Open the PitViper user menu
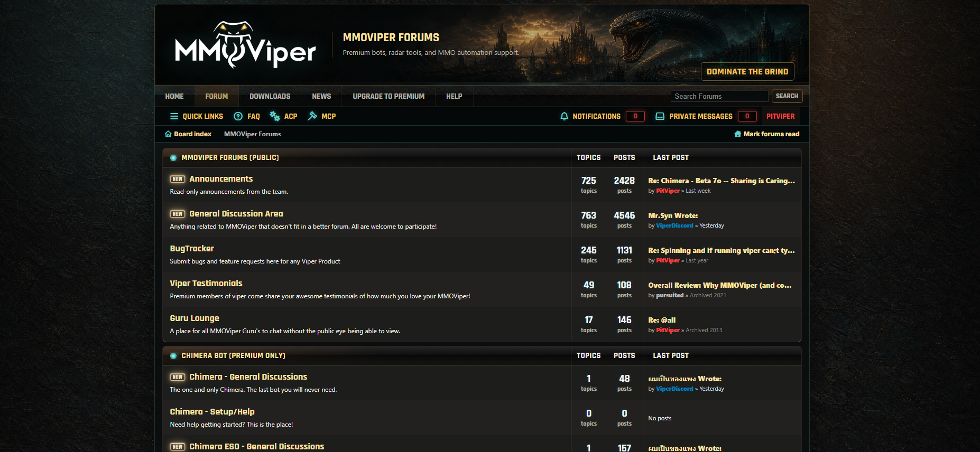This screenshot has width=980, height=452. tap(781, 116)
